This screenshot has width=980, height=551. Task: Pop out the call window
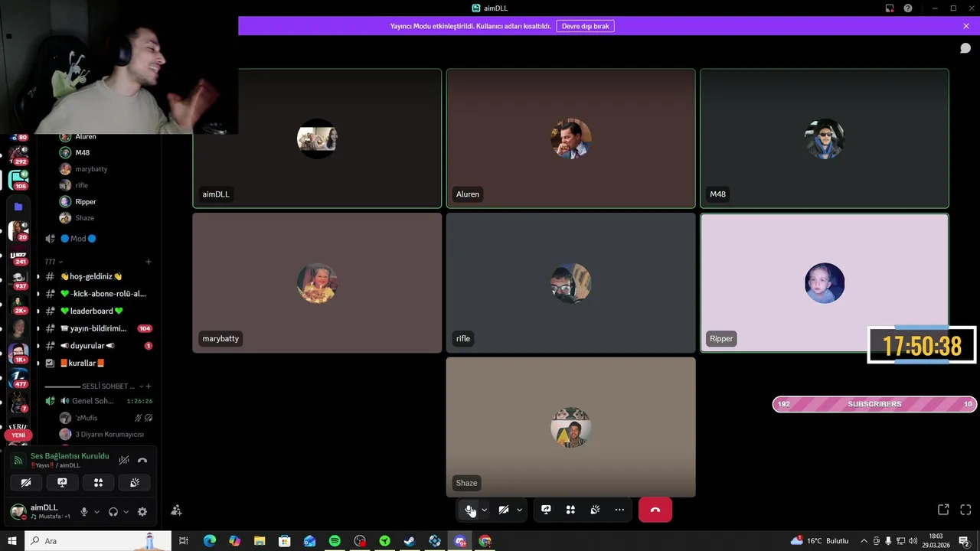click(x=943, y=510)
